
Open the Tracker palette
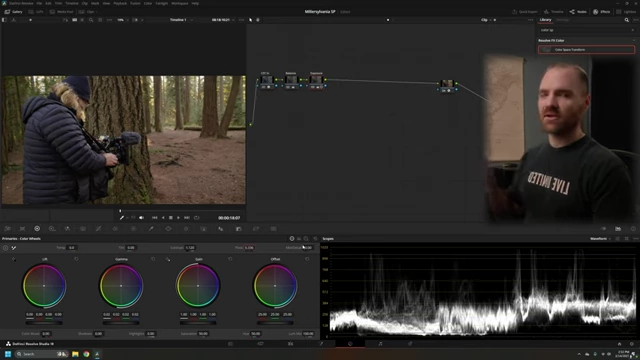coord(186,229)
